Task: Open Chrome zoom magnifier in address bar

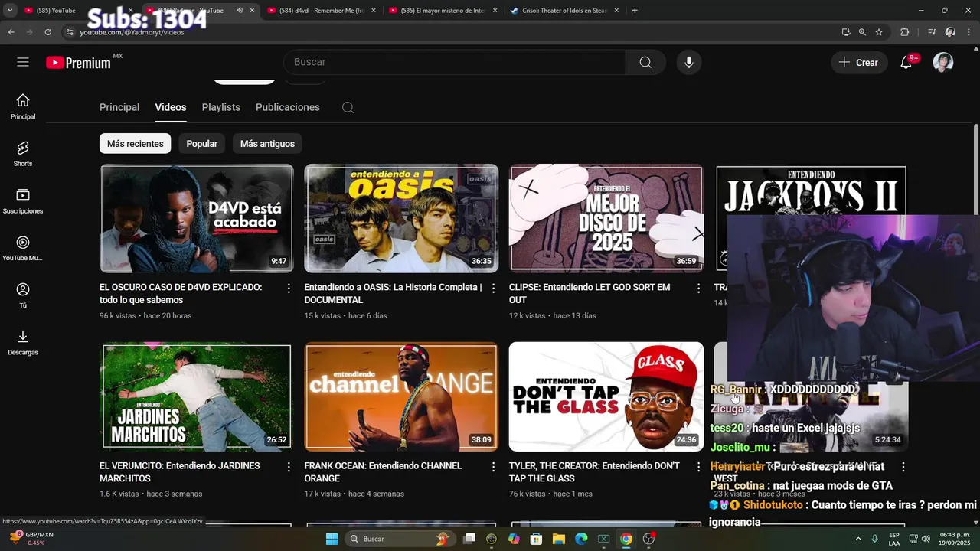Action: click(862, 32)
